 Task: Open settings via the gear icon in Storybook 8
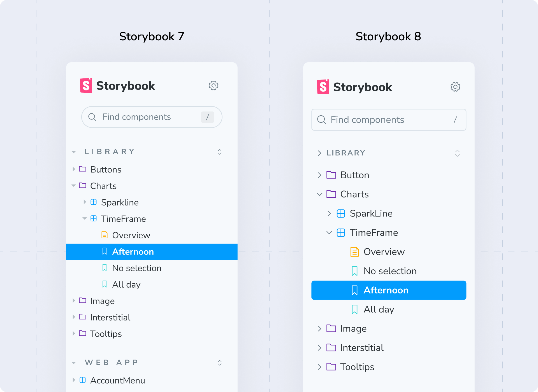click(x=455, y=87)
